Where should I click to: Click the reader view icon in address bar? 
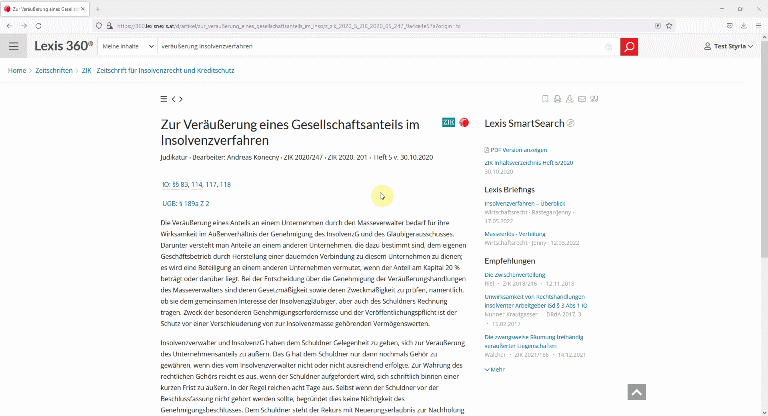658,25
